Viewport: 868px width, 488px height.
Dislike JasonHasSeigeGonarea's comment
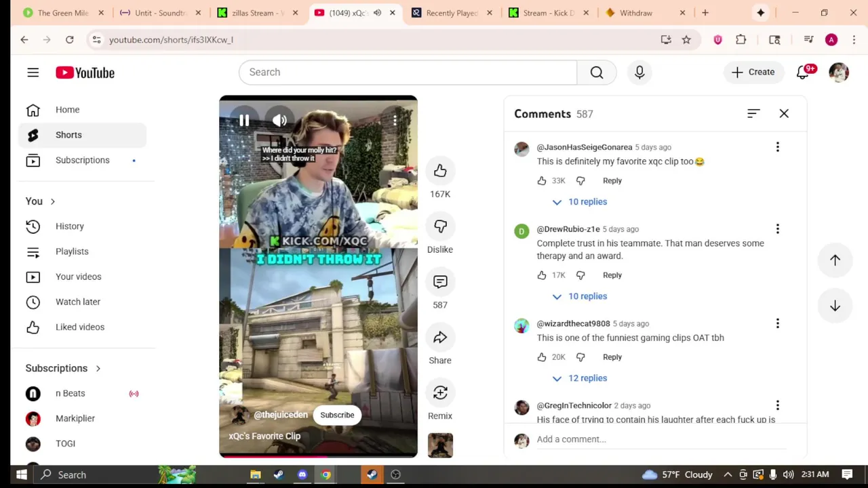[580, 181]
